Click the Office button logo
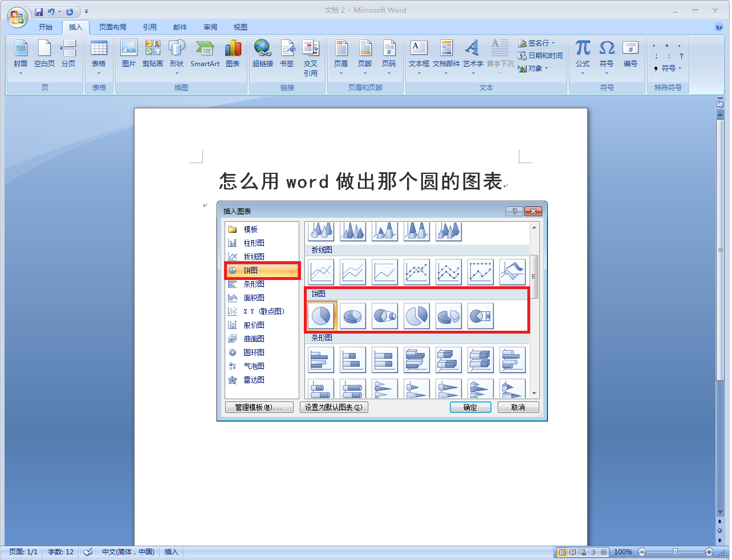The image size is (732, 560). [x=17, y=17]
